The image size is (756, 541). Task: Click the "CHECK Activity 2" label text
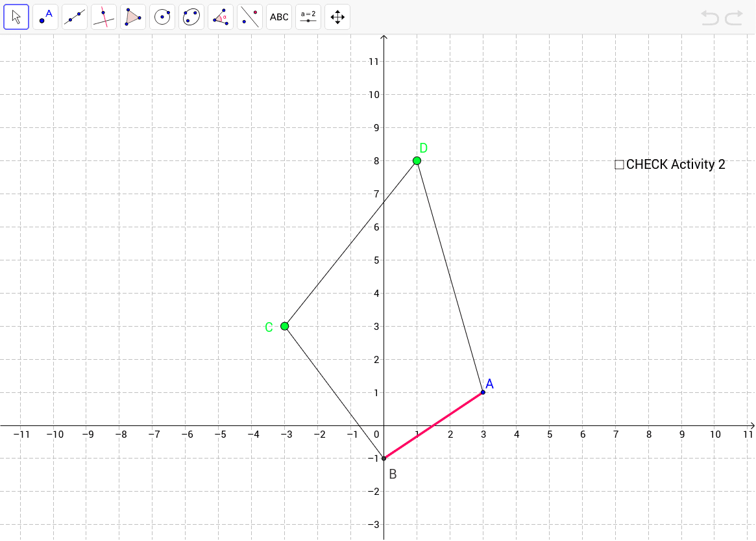[x=676, y=164]
